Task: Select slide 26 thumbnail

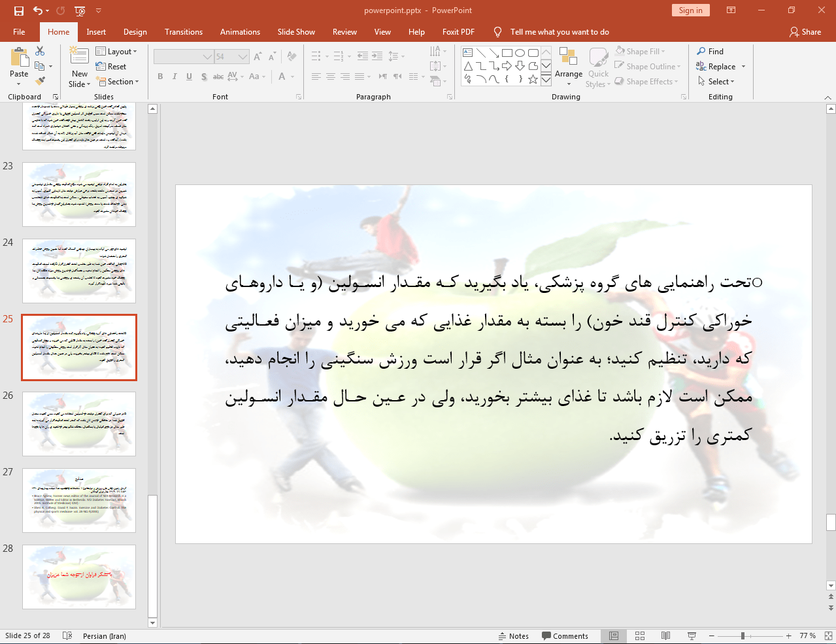Action: 79,424
